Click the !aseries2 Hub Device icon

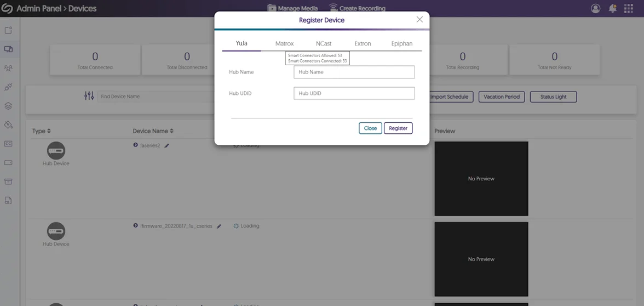(56, 150)
